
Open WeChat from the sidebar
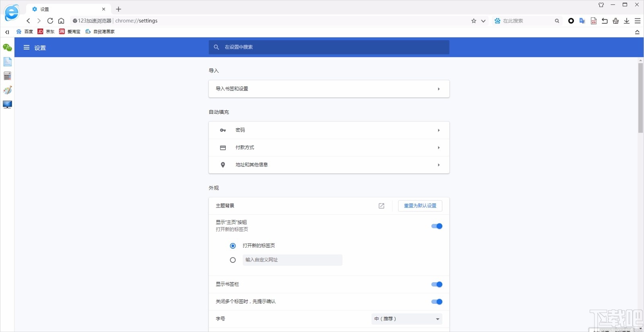(x=7, y=47)
